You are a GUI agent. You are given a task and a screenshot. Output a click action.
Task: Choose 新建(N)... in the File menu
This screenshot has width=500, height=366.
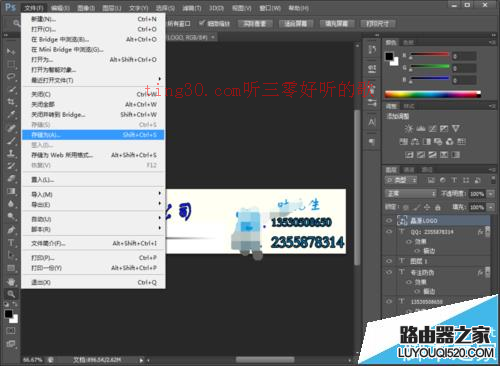(93, 19)
